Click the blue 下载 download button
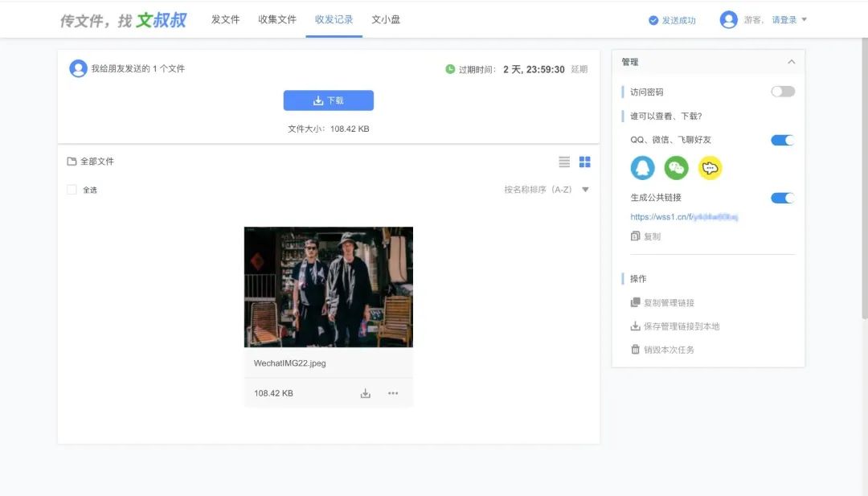 (328, 100)
